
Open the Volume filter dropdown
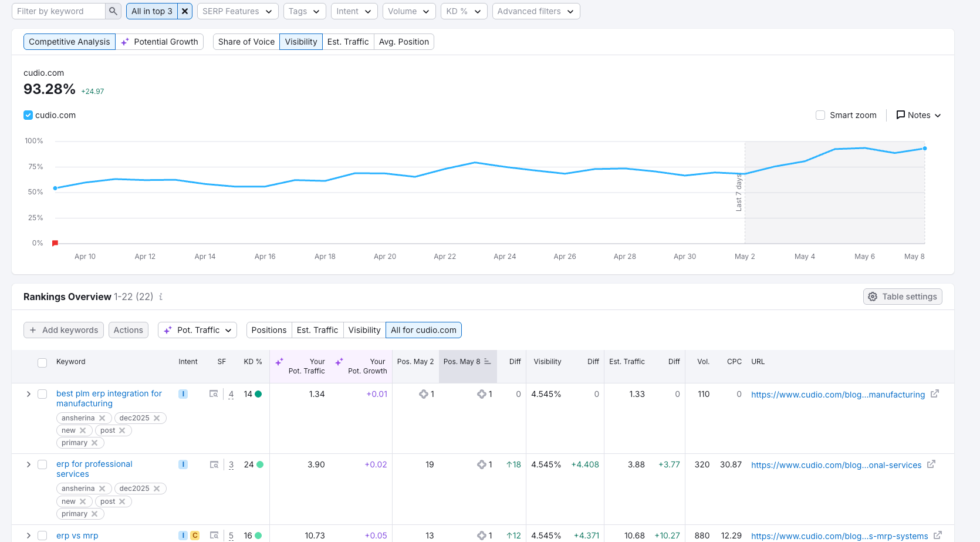coord(409,11)
